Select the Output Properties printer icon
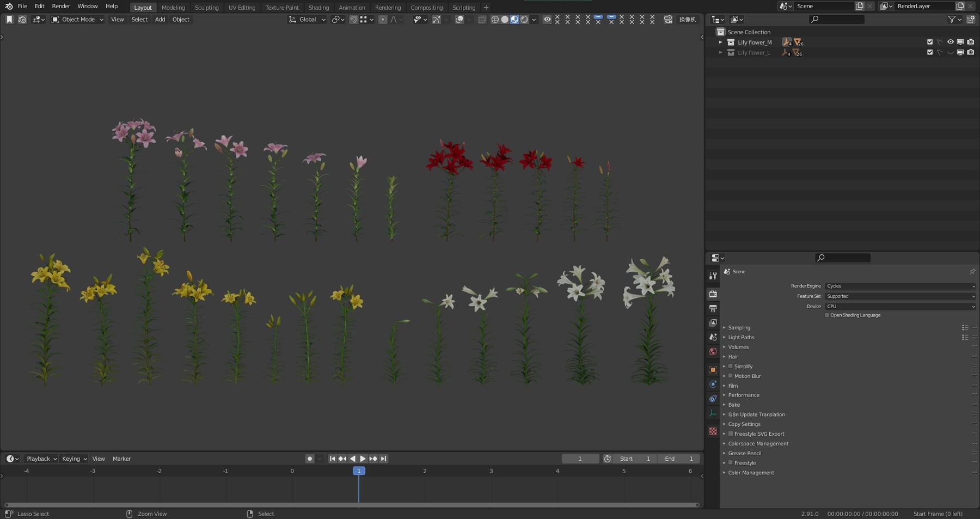This screenshot has height=519, width=980. click(x=713, y=308)
